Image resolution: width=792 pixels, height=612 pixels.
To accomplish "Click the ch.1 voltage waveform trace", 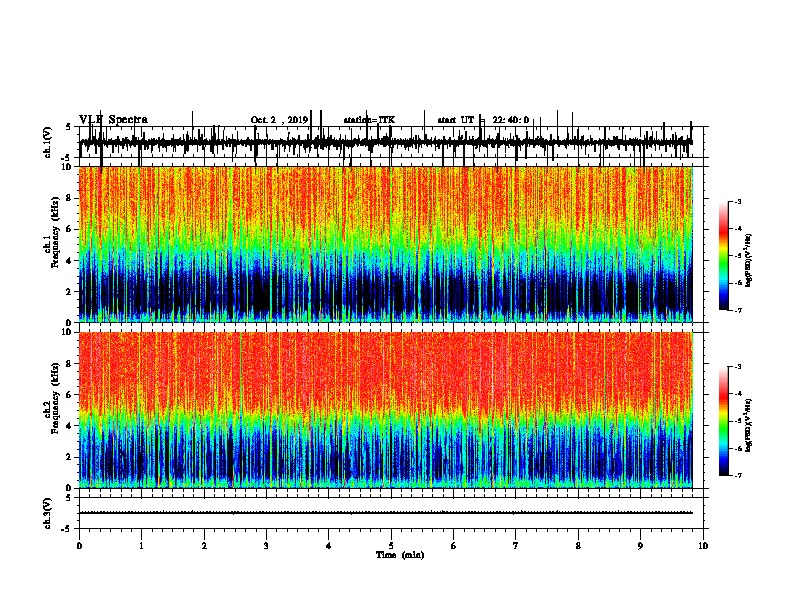I will point(385,142).
